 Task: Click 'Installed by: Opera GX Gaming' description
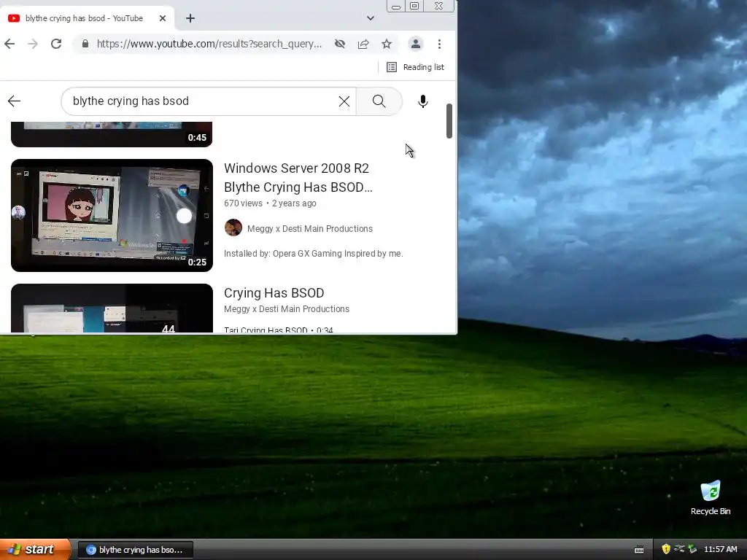[x=314, y=253]
